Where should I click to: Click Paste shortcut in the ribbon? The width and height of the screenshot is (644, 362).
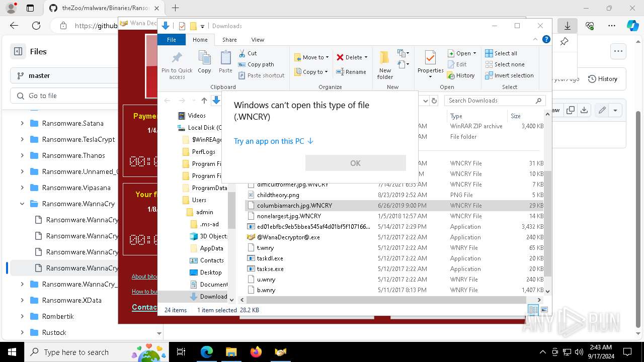[261, 75]
